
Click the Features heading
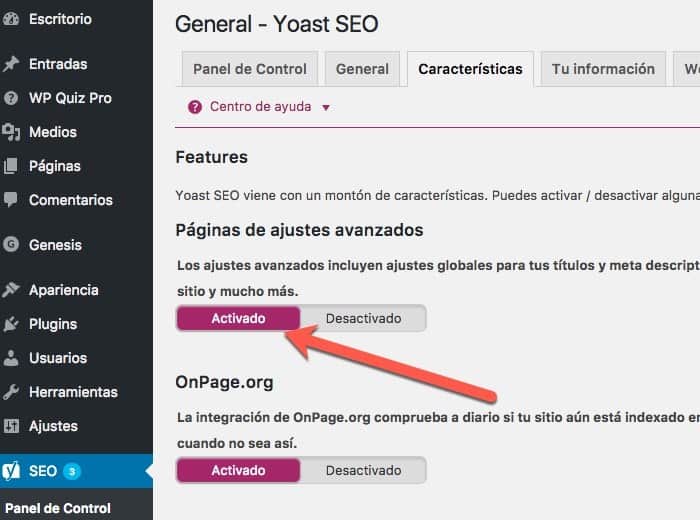(211, 157)
